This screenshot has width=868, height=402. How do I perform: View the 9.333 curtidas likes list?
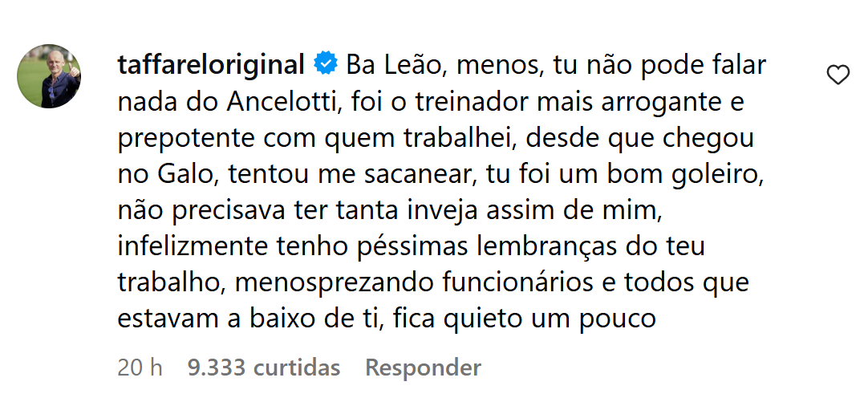coord(264,368)
